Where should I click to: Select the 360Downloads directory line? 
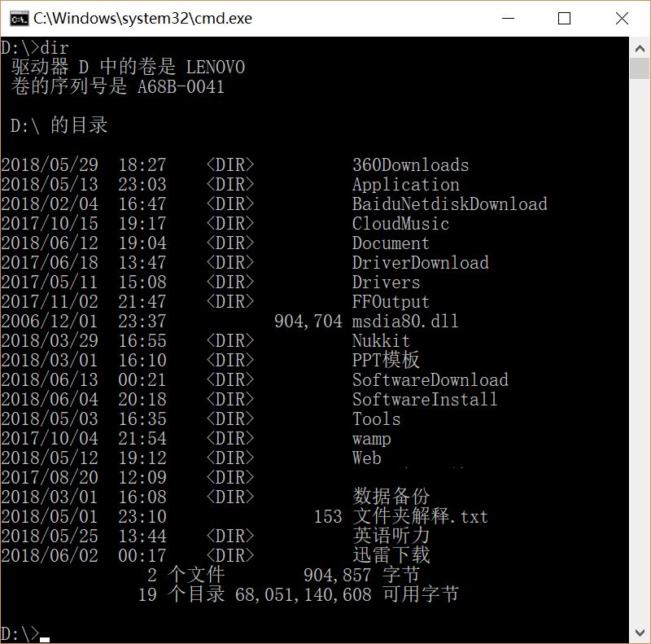pyautogui.click(x=409, y=164)
